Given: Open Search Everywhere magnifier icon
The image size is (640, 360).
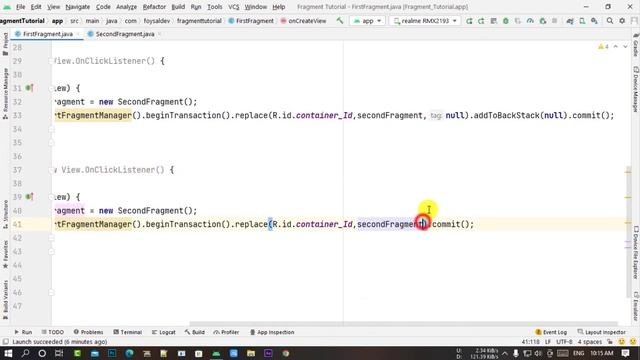Looking at the screenshot, I should tap(610, 21).
